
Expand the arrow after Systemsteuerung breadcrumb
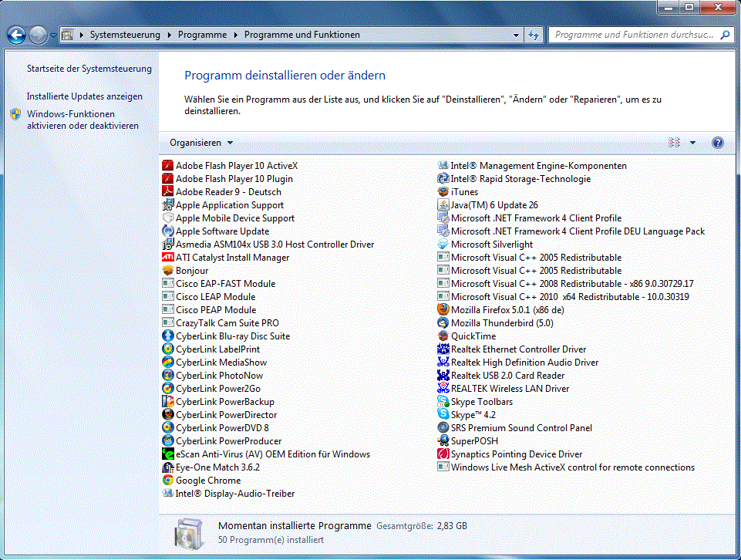(x=169, y=35)
